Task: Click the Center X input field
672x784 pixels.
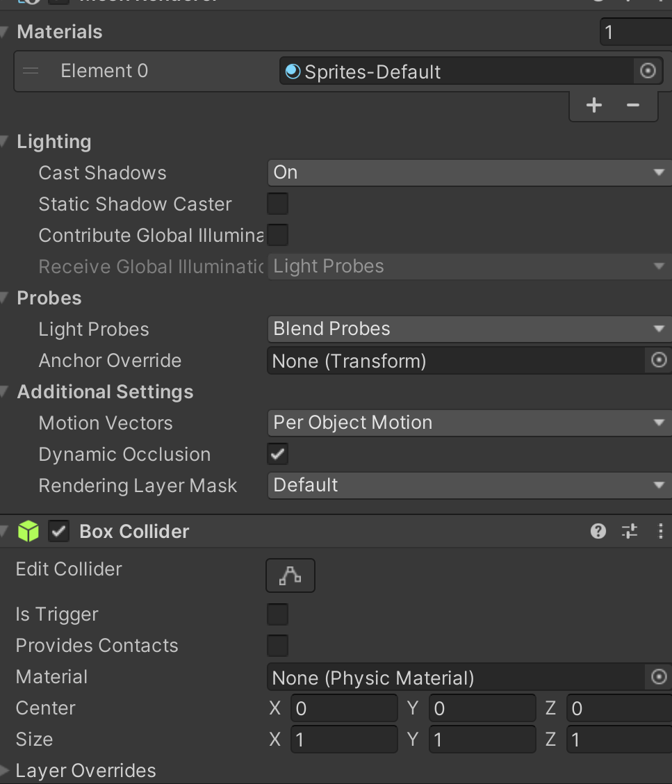Action: [344, 708]
